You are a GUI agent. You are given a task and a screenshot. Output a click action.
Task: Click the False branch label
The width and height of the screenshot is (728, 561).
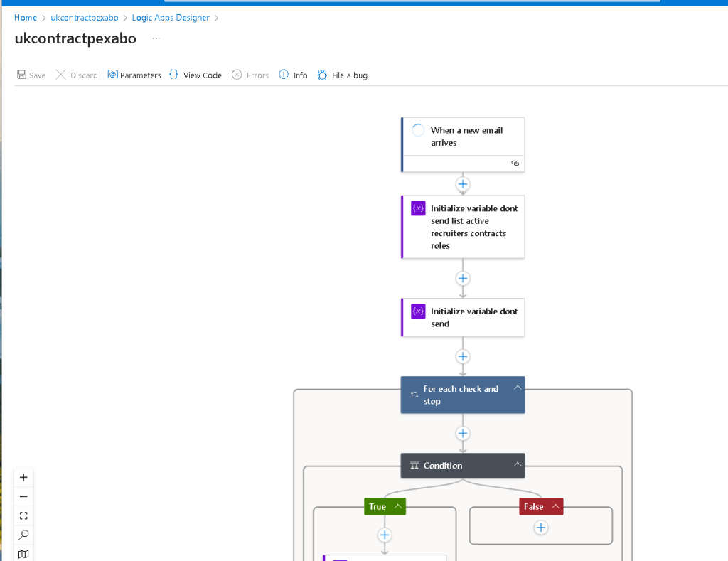pyautogui.click(x=533, y=507)
